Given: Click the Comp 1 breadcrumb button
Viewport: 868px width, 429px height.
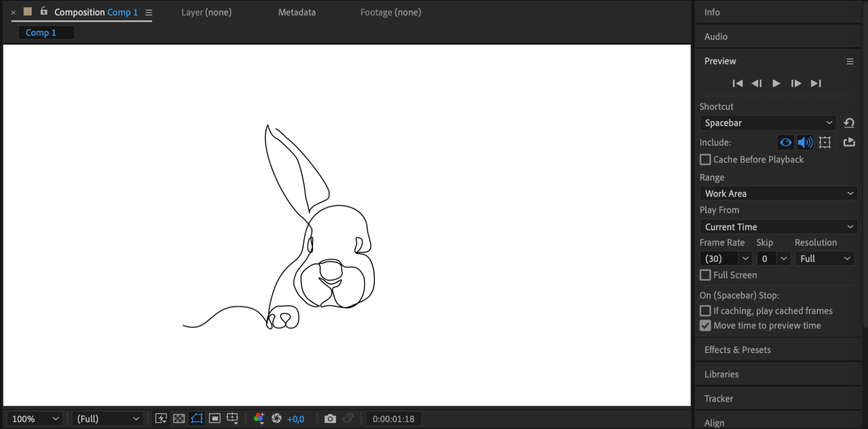Looking at the screenshot, I should click(46, 33).
